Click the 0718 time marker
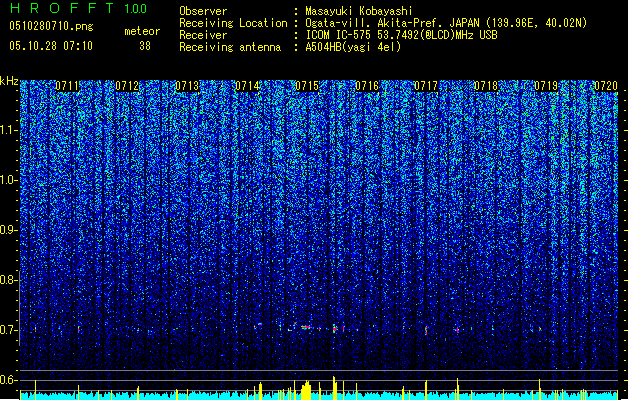 pos(486,86)
